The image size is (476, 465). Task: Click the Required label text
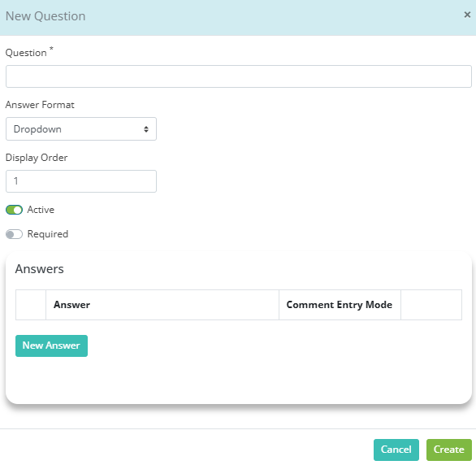[48, 234]
